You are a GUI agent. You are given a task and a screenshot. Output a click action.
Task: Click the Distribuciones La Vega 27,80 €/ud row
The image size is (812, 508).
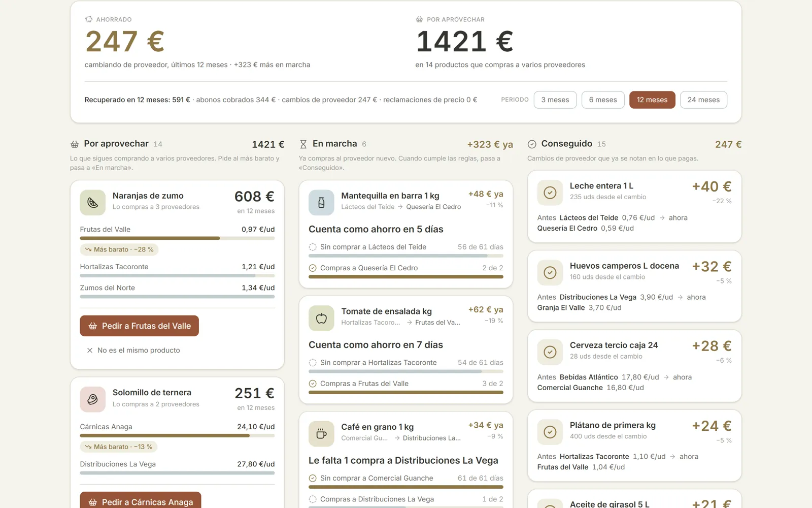pos(177,467)
